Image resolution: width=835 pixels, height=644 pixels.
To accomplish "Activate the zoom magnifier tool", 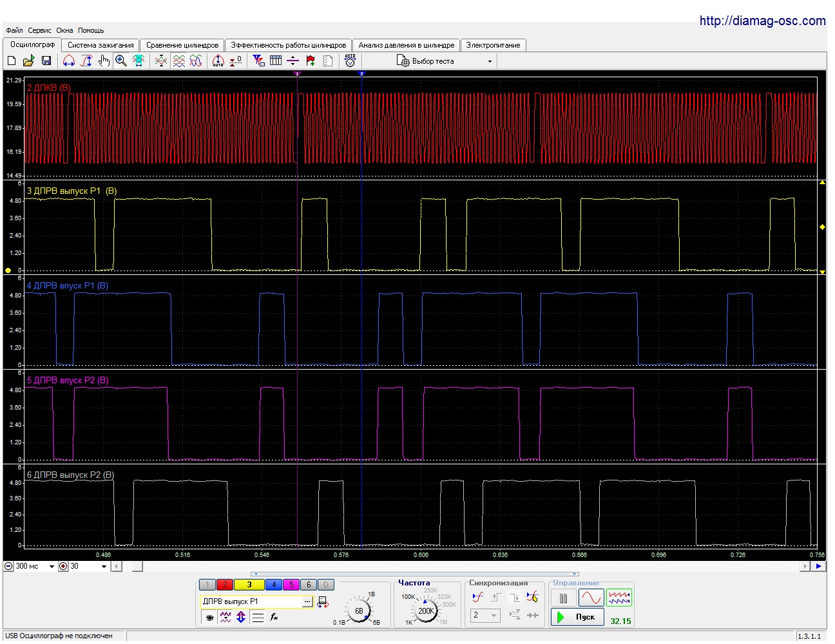I will click(x=121, y=61).
